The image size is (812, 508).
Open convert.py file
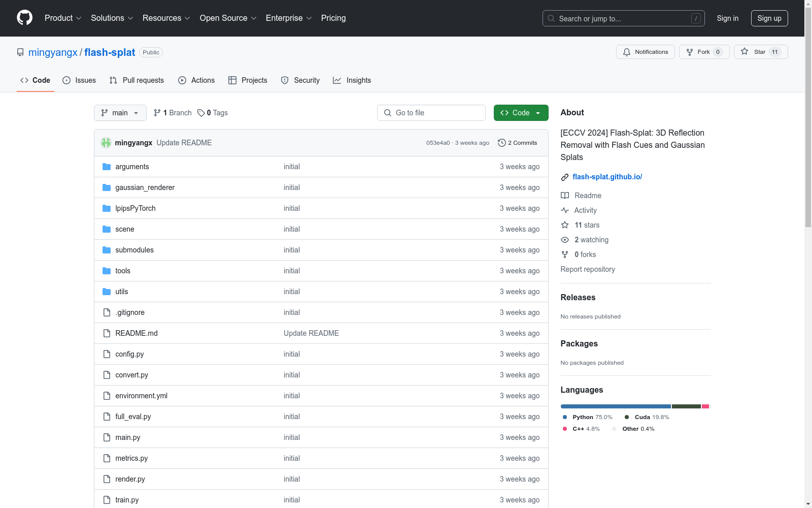pyautogui.click(x=131, y=375)
